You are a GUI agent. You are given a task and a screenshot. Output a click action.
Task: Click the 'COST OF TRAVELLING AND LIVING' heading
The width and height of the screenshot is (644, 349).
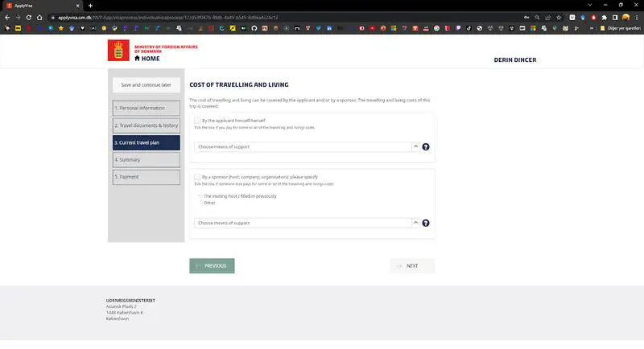(x=239, y=84)
